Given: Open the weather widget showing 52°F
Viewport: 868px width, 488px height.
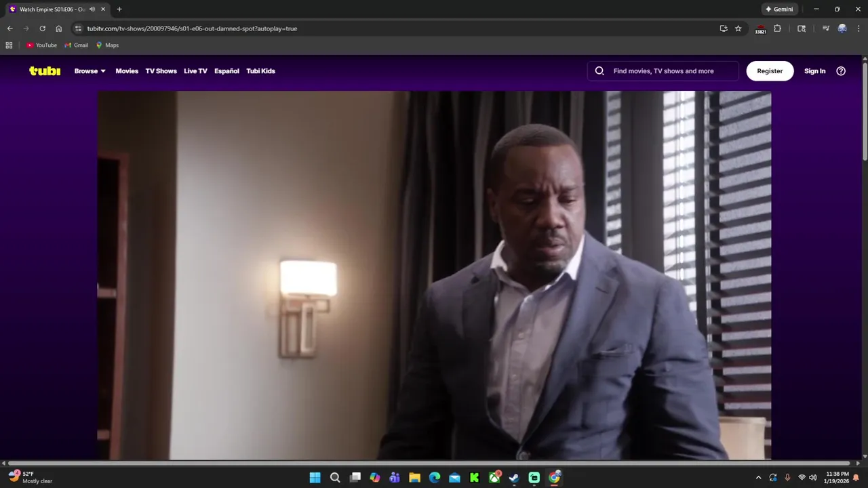Looking at the screenshot, I should (x=31, y=477).
